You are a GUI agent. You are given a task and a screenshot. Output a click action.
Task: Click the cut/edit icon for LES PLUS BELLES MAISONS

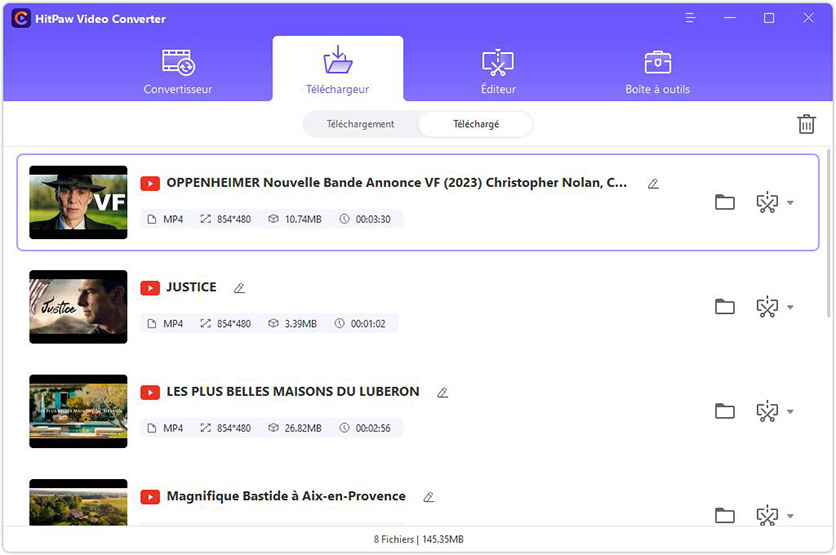point(767,412)
